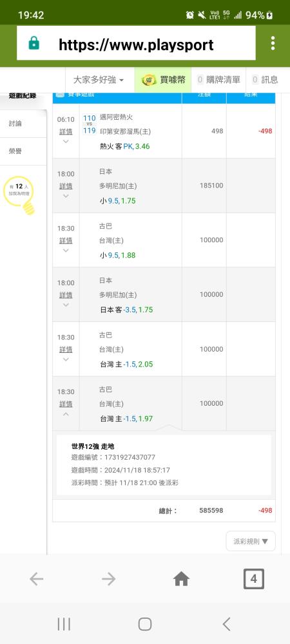Viewport: 290px width, 644px height.
Task: Expand details of the 06:10 熱火 bet
Action: coord(66,131)
